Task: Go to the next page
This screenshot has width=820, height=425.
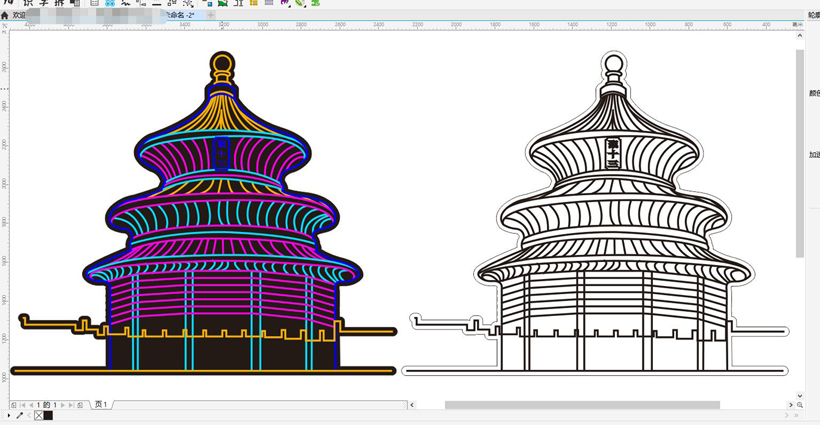Action: coord(63,405)
